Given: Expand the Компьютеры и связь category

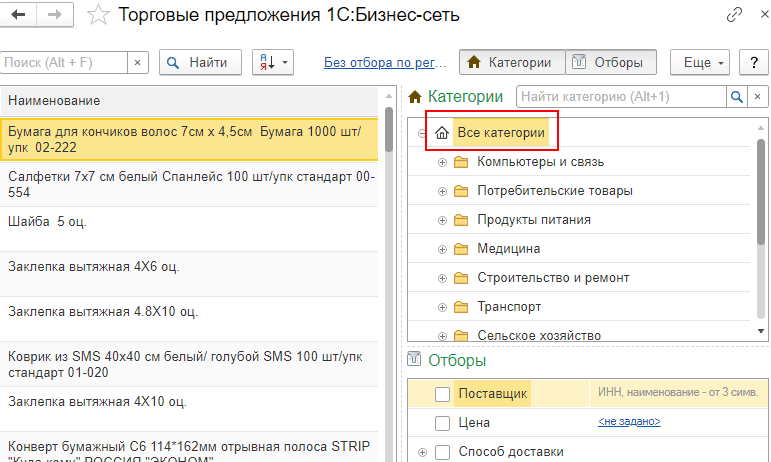Looking at the screenshot, I should tap(442, 162).
